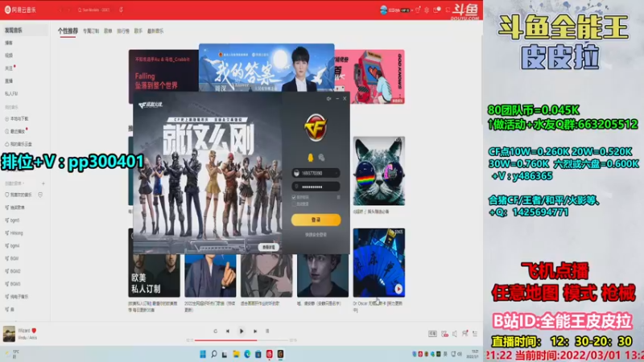The width and height of the screenshot is (644, 362).
Task: Open Windows taskbar search
Action: pos(213,354)
